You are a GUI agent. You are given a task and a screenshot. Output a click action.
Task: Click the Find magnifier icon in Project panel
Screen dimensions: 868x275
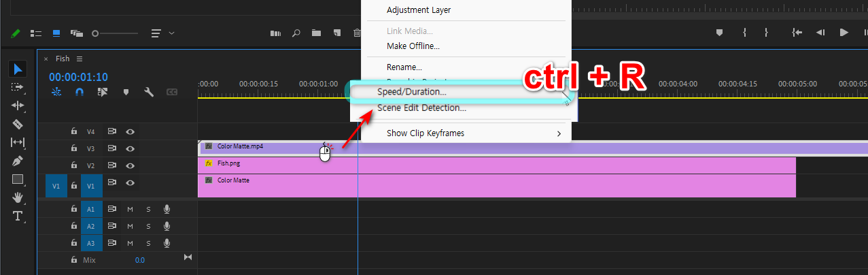(296, 33)
